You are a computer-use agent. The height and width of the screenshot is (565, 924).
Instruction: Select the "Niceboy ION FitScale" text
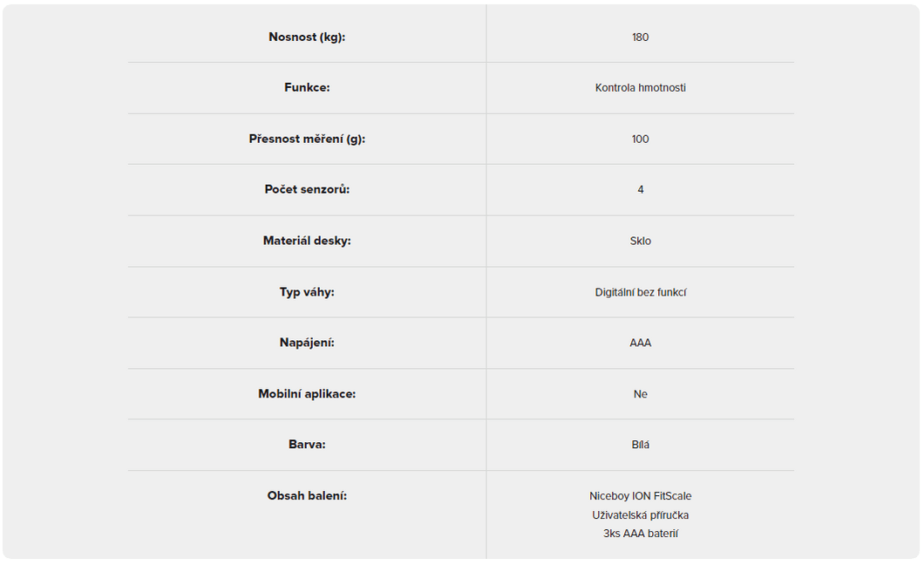(641, 496)
